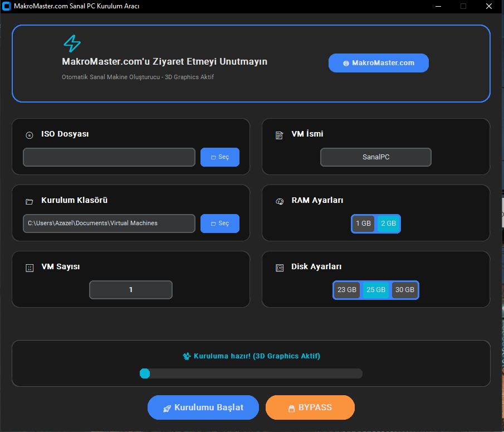Choose 23 GB disk size
This screenshot has height=432, width=504.
pyautogui.click(x=347, y=290)
